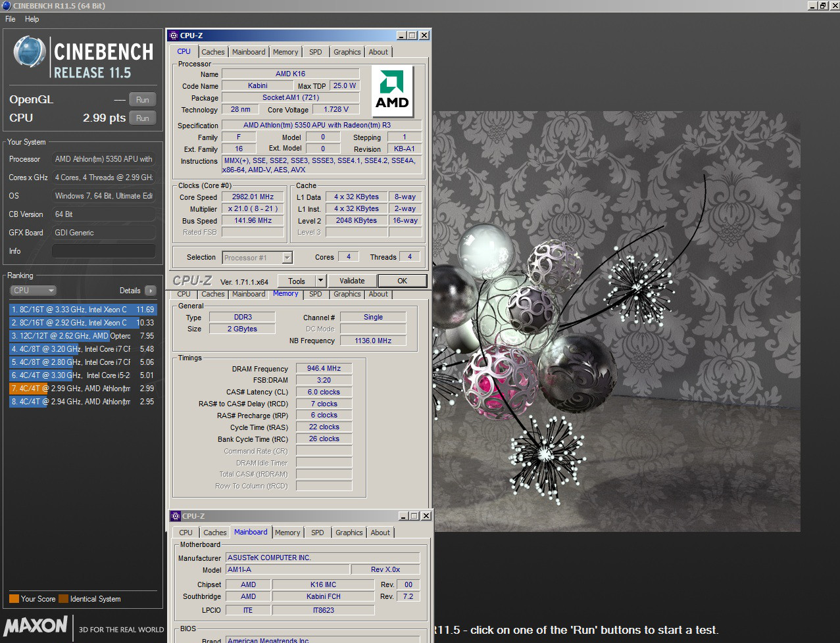The width and height of the screenshot is (840, 643).
Task: Click the Details arrow icon in Ranking
Action: tap(151, 291)
